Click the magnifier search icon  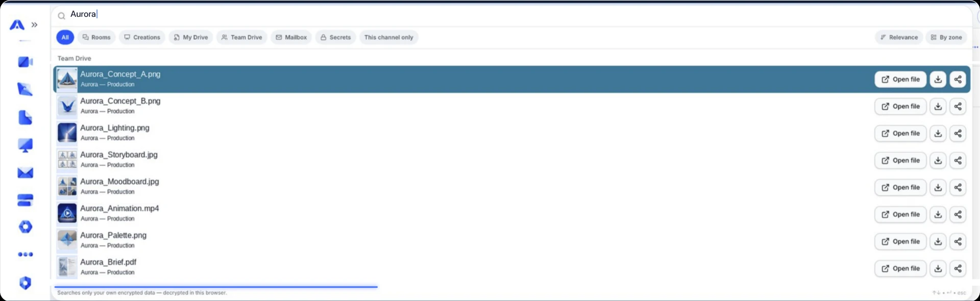click(x=61, y=16)
